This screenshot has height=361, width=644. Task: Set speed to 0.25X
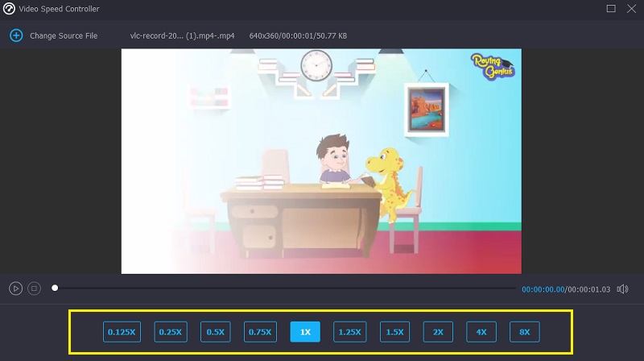click(170, 331)
